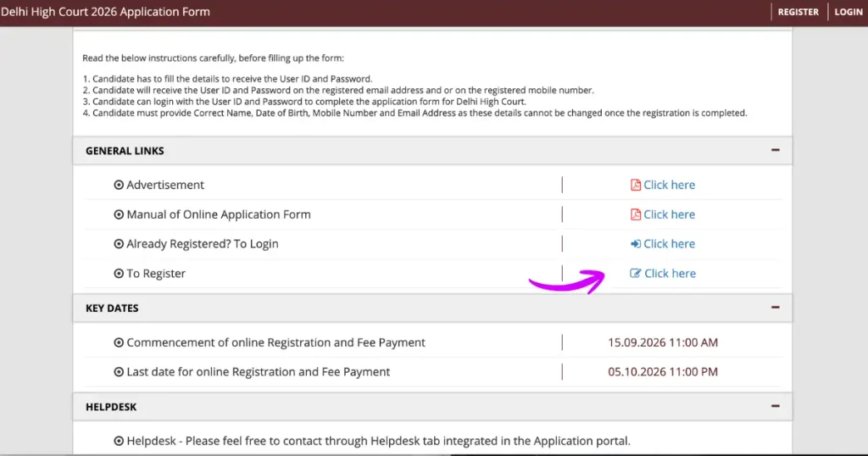
Task: Click the 'Already Registered? To Login' label
Action: (202, 244)
